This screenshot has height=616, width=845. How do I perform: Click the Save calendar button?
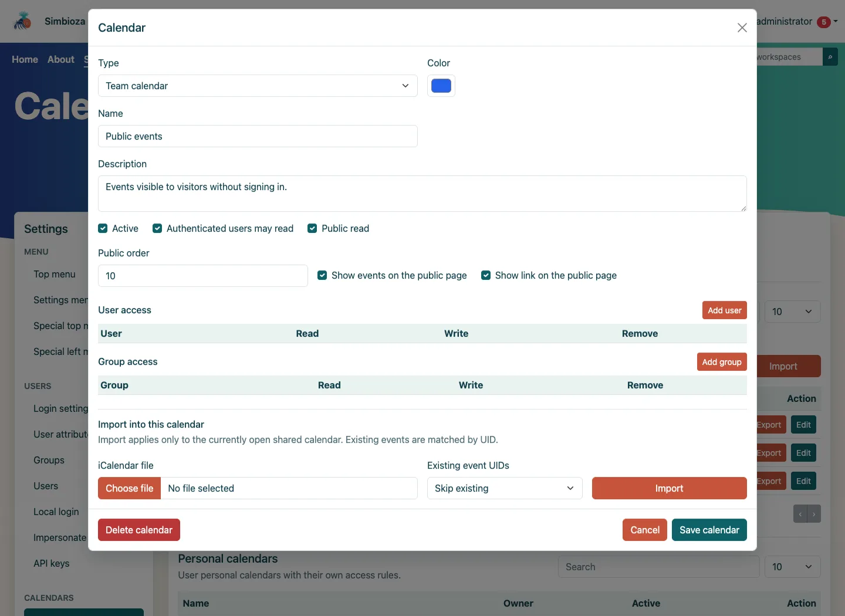tap(709, 530)
